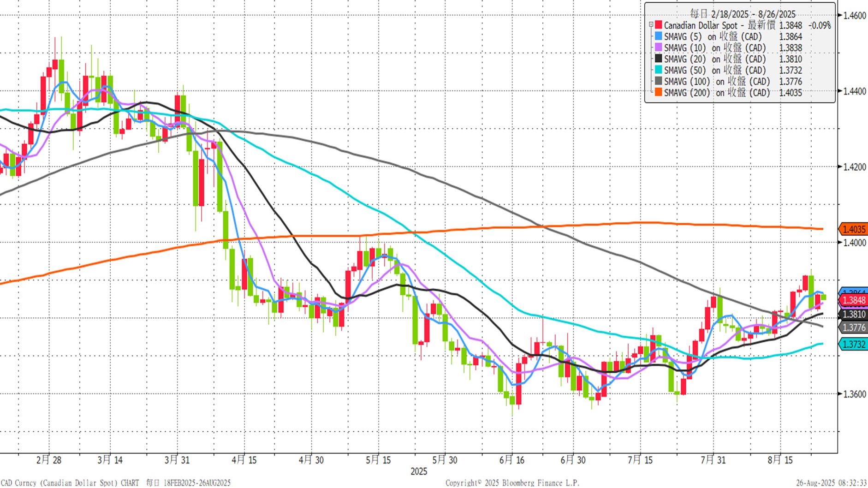The height and width of the screenshot is (488, 868).
Task: Click the cyan SMAVG (50) legend swatch
Action: 658,70
